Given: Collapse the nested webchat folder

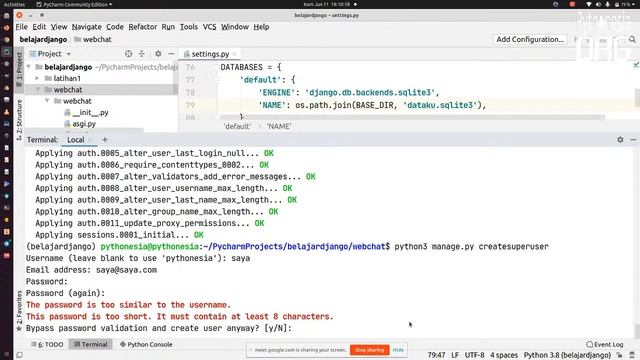Looking at the screenshot, I should (47, 101).
